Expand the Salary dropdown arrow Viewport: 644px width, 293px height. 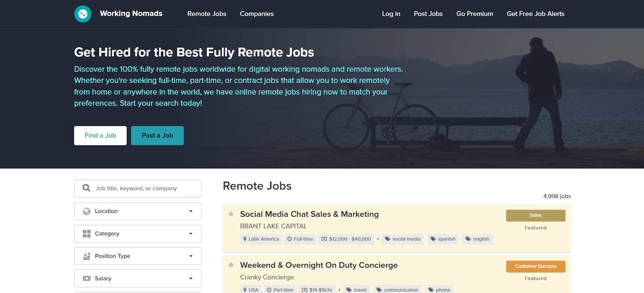click(x=191, y=278)
